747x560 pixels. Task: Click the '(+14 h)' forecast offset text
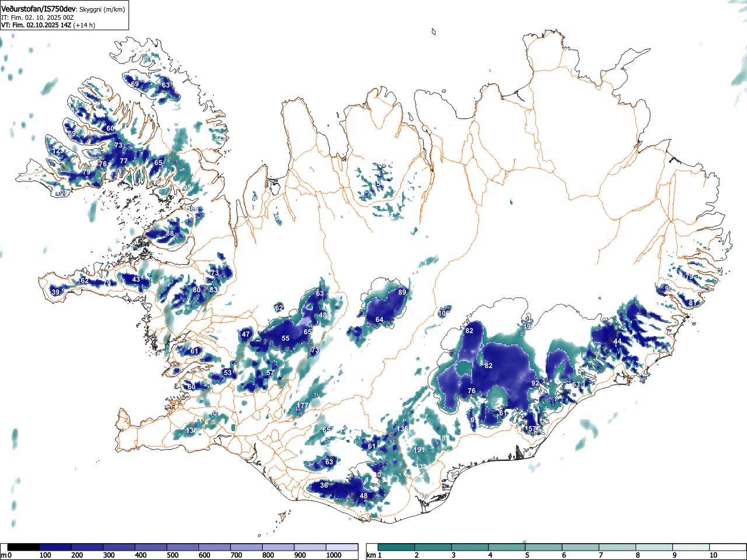pos(84,25)
